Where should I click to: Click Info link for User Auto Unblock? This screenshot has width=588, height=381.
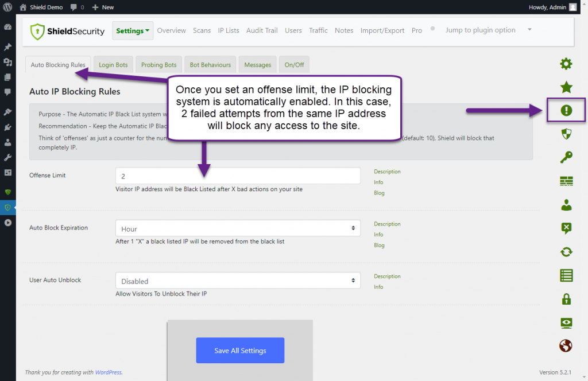point(378,286)
